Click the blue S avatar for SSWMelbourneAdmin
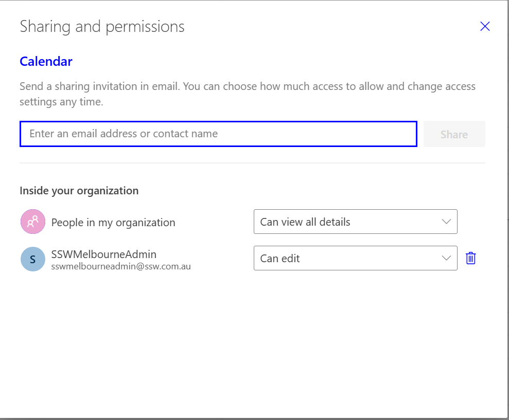509x420 pixels. point(33,259)
